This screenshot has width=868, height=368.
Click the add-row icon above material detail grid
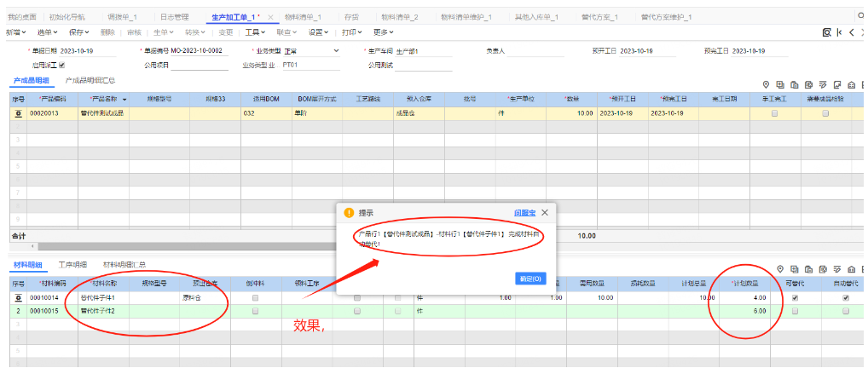[x=795, y=269]
